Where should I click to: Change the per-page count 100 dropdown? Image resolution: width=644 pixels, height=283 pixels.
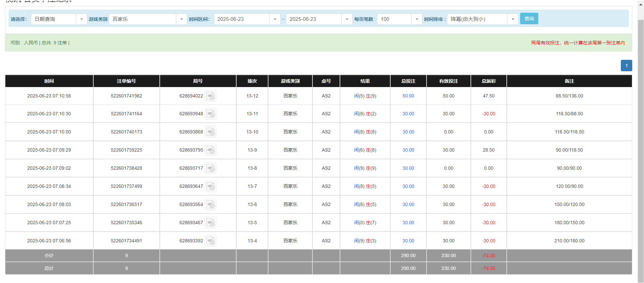tap(399, 19)
